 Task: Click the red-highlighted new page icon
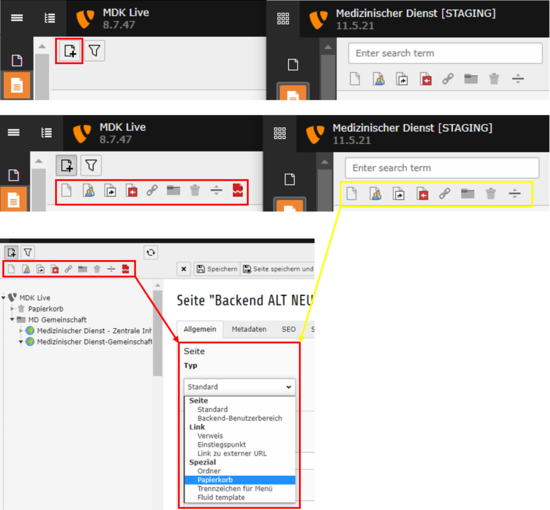coord(69,51)
